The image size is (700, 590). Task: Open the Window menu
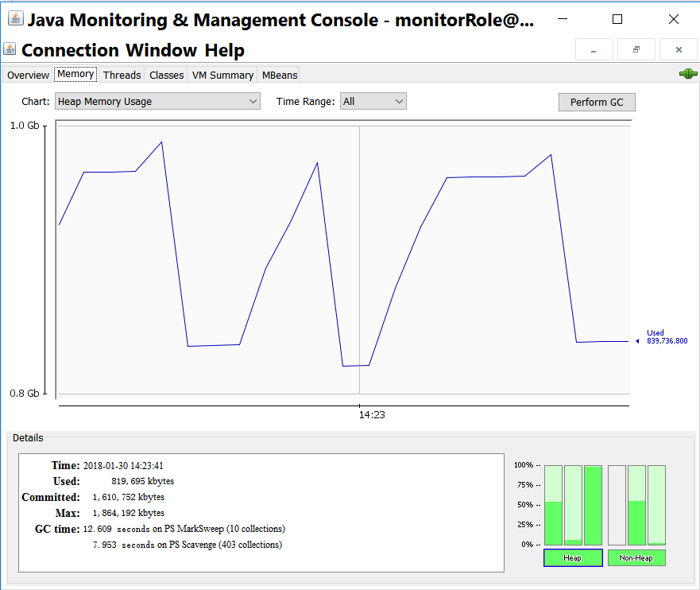pyautogui.click(x=161, y=50)
